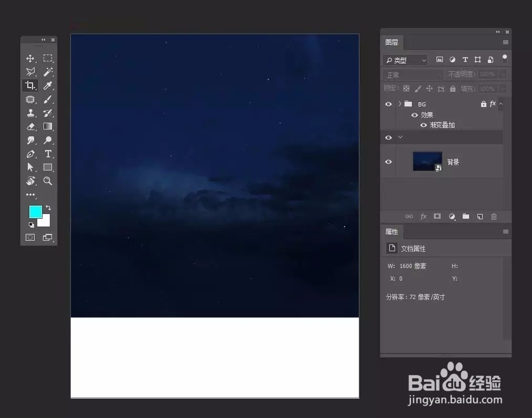The width and height of the screenshot is (532, 418).
Task: Click the Add Layer Mask icon
Action: (437, 216)
